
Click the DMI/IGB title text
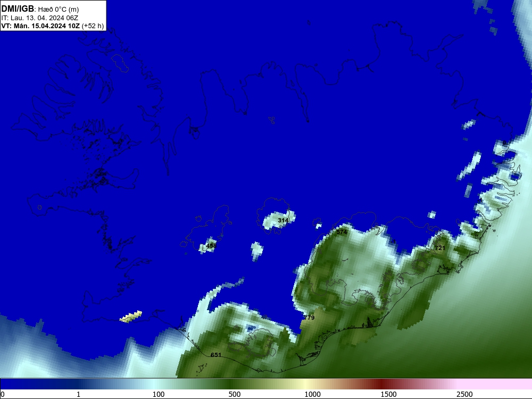[18, 9]
